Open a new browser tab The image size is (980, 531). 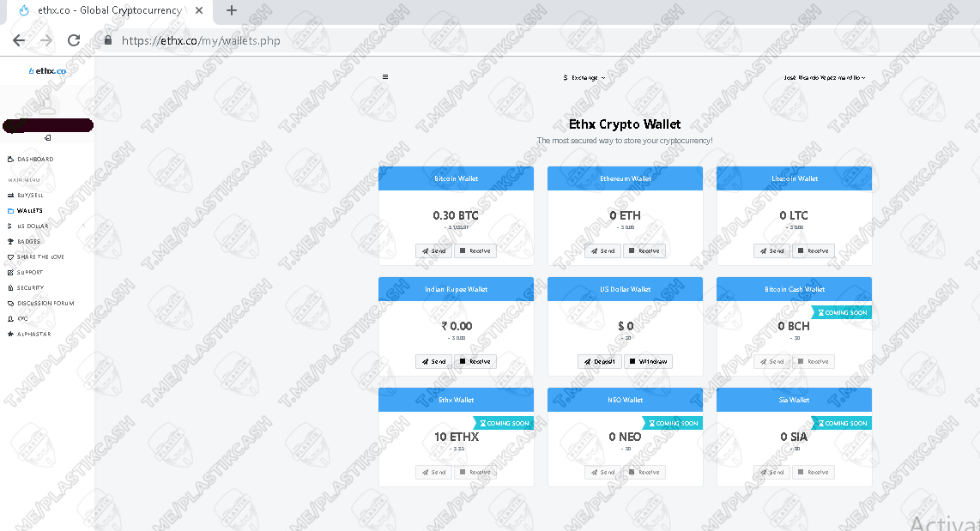point(231,10)
